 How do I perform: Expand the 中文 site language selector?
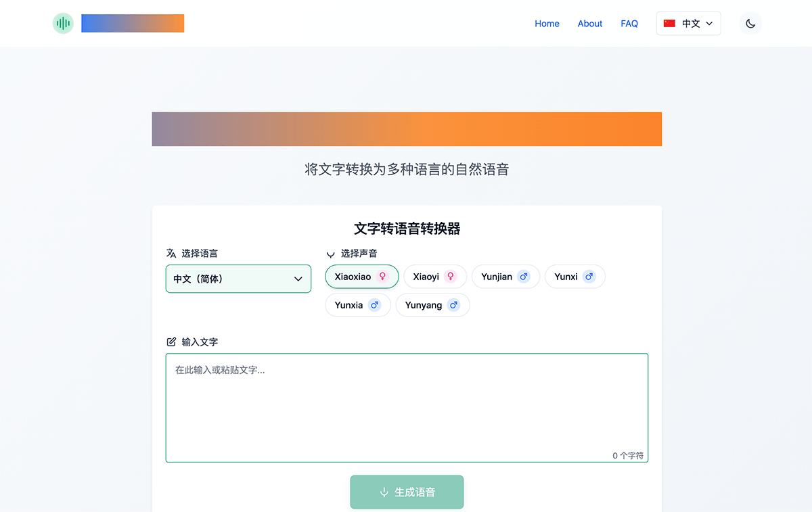688,23
